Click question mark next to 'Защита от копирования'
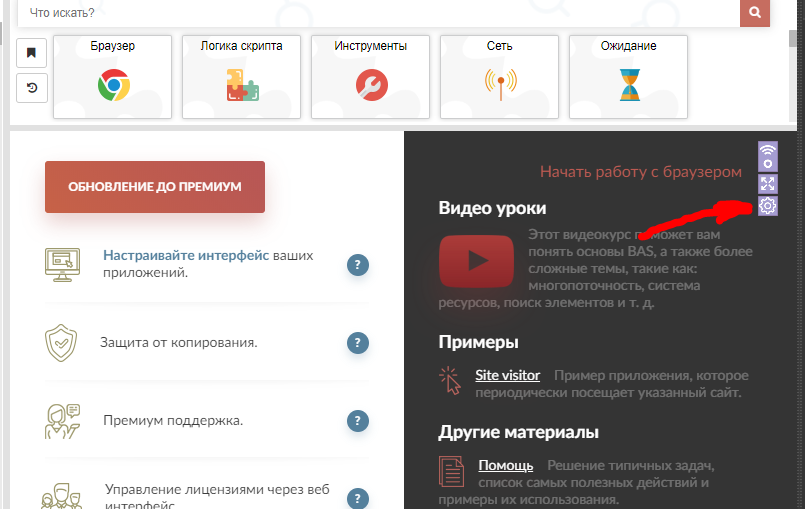 [x=358, y=343]
